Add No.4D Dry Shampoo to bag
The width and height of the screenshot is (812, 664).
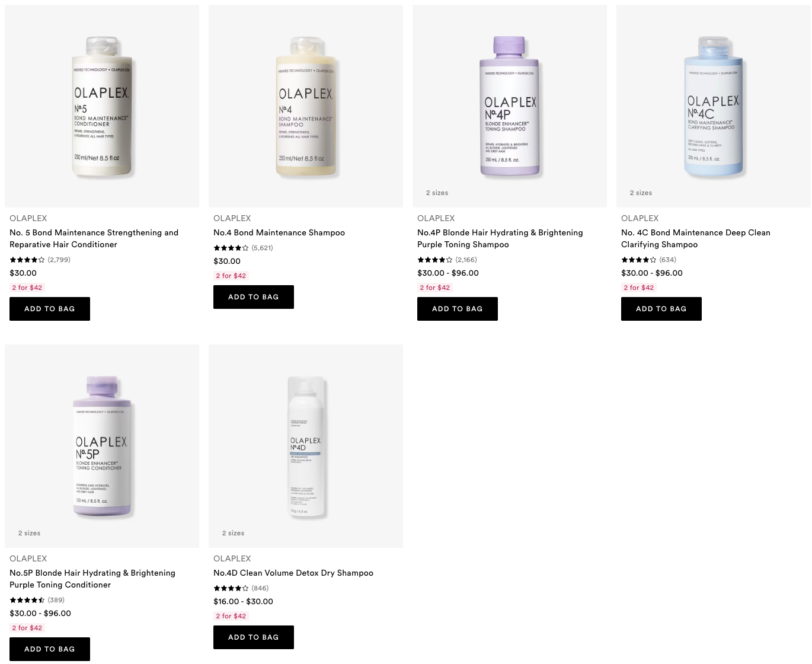coord(254,637)
